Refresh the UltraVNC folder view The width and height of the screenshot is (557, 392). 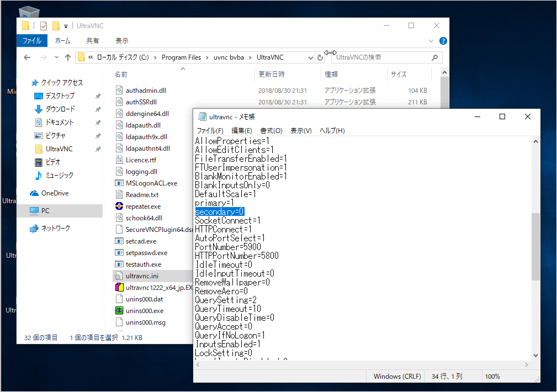[x=320, y=57]
